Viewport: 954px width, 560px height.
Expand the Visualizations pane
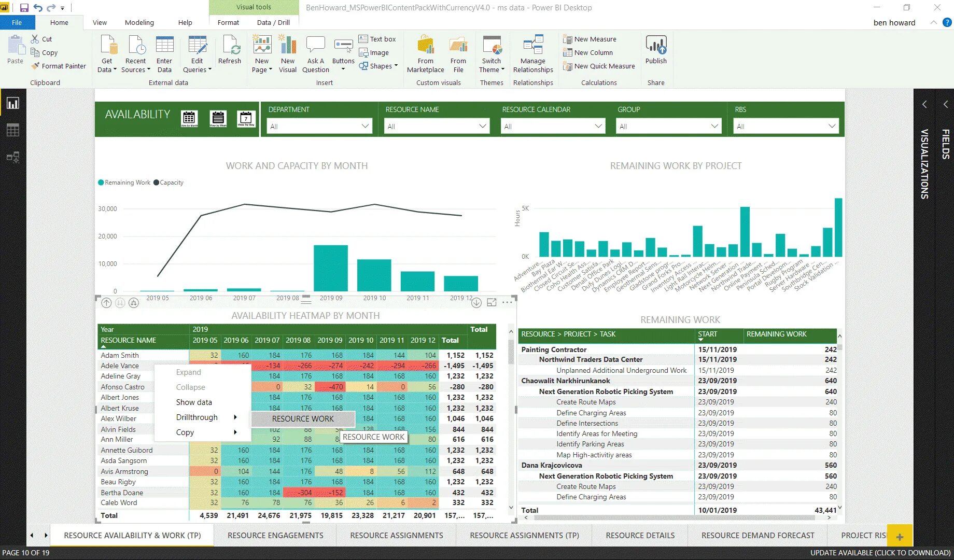tap(924, 104)
